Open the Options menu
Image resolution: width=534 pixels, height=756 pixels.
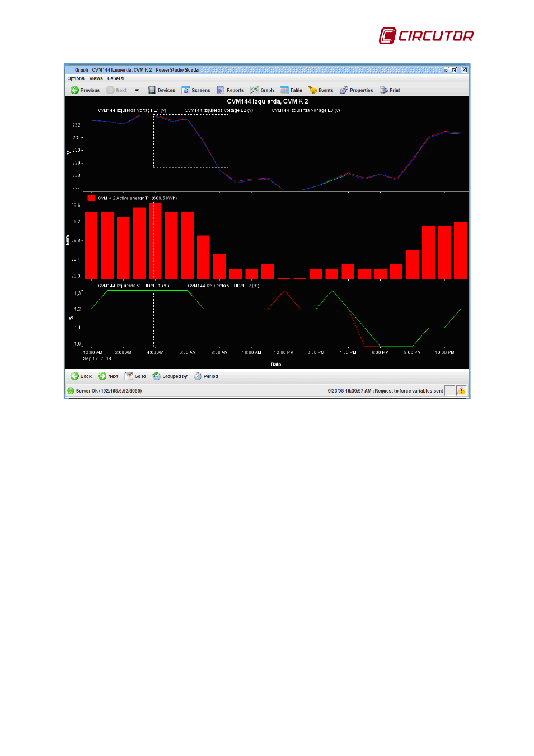click(x=76, y=78)
